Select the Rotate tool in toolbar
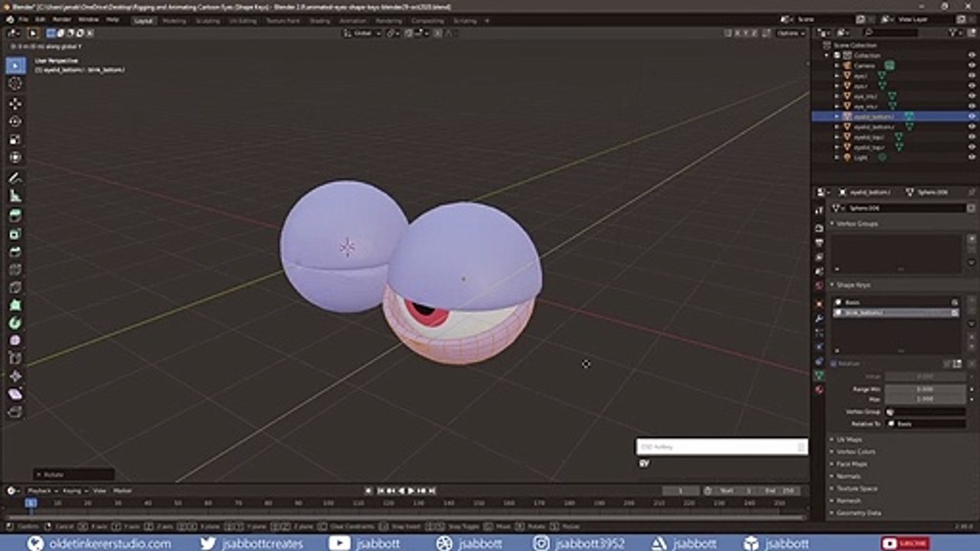Image resolution: width=980 pixels, height=551 pixels. click(x=15, y=121)
